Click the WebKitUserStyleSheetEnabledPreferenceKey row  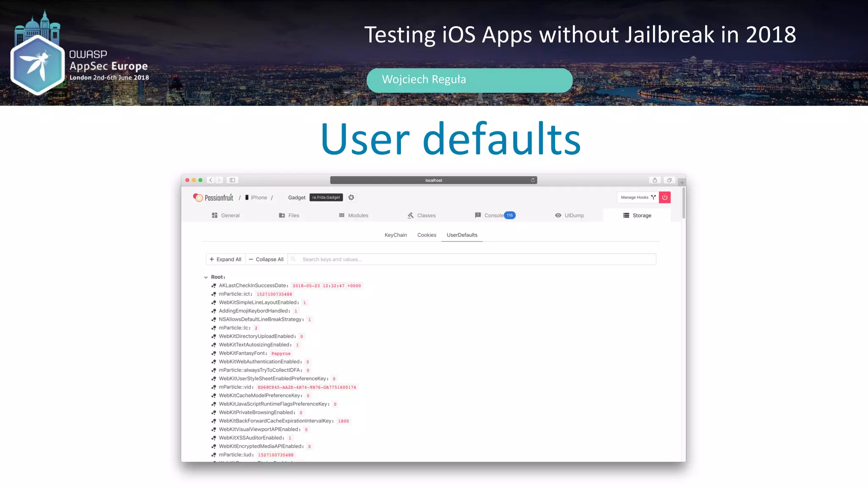(x=274, y=379)
